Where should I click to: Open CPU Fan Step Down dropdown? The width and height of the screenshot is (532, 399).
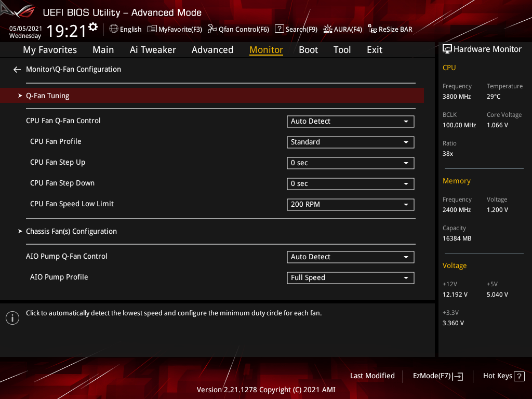tap(351, 184)
